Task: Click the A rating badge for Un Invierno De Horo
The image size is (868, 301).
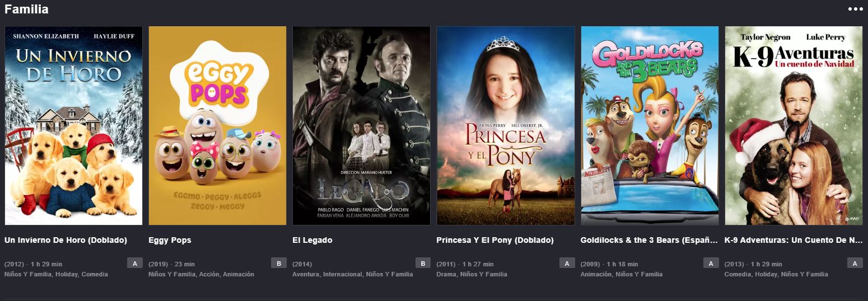Action: pyautogui.click(x=135, y=263)
